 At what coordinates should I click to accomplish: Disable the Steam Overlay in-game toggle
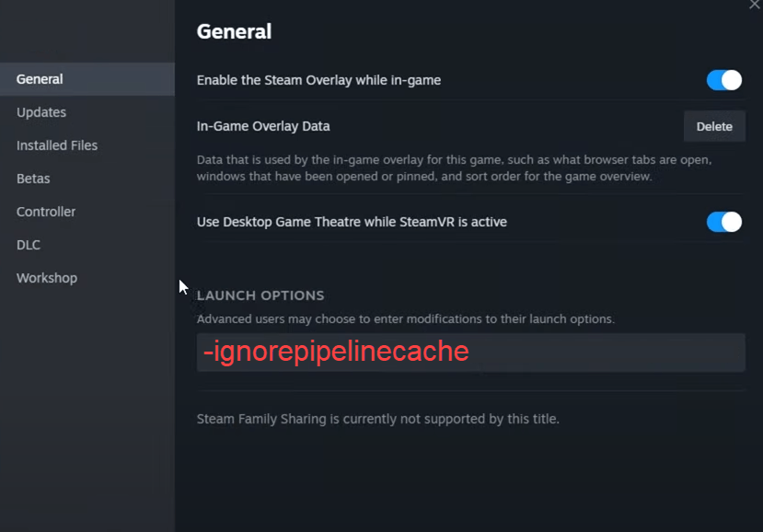tap(723, 80)
